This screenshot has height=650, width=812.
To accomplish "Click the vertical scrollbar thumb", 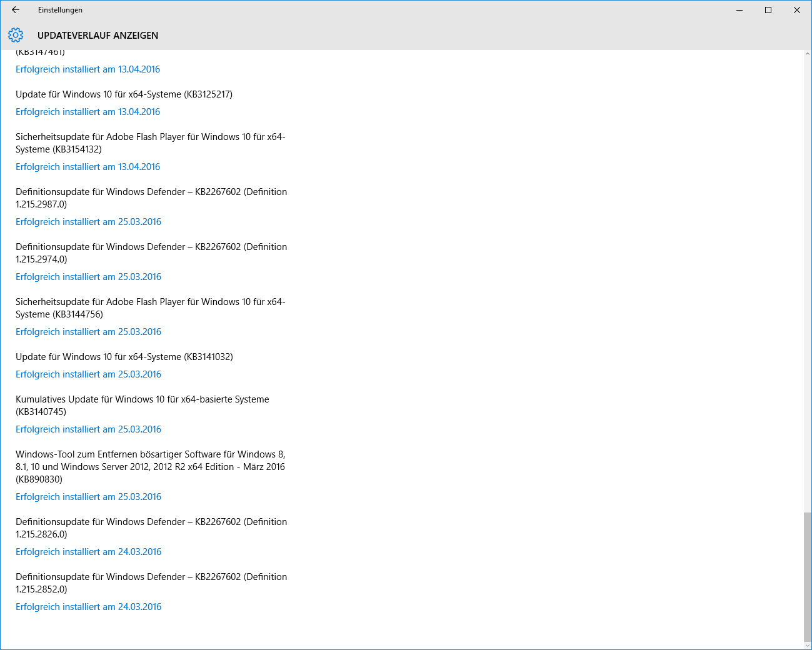I will pyautogui.click(x=808, y=576).
